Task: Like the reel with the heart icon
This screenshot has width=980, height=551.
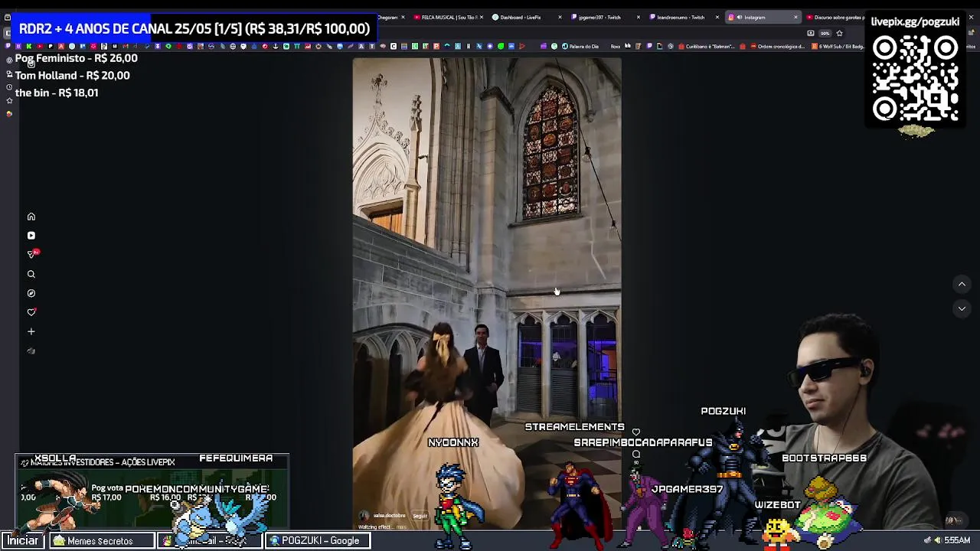Action: (x=635, y=432)
